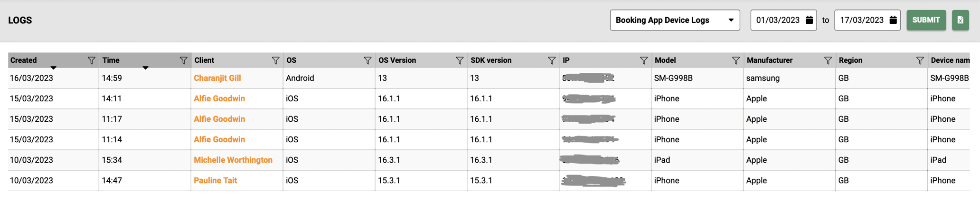The width and height of the screenshot is (980, 215).
Task: Export logs with the spreadsheet icon
Action: coord(960,20)
